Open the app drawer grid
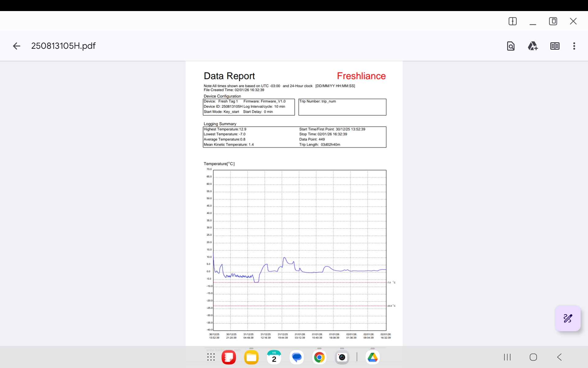This screenshot has height=368, width=588. pyautogui.click(x=211, y=357)
